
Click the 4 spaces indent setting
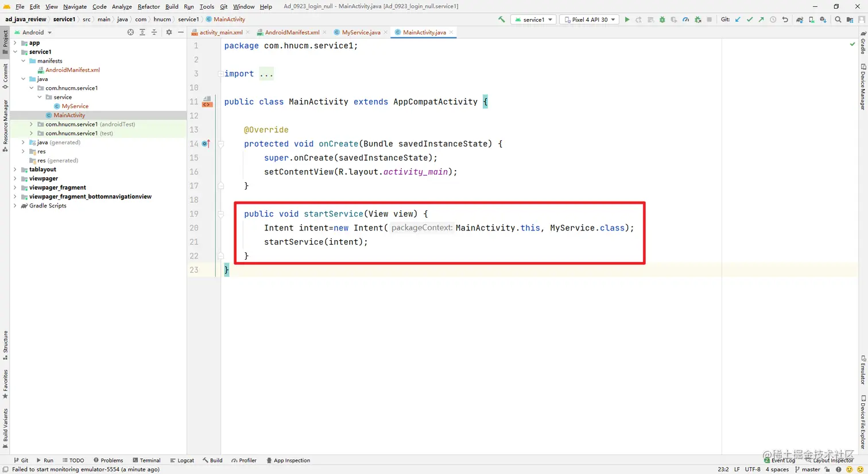click(x=777, y=469)
